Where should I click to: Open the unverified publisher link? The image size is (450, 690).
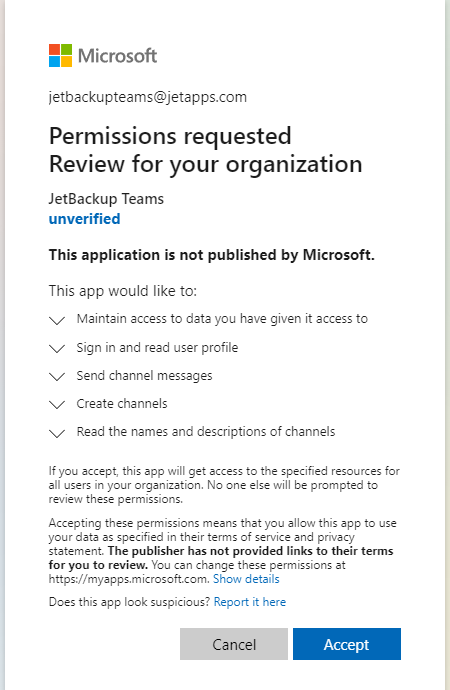(x=84, y=219)
